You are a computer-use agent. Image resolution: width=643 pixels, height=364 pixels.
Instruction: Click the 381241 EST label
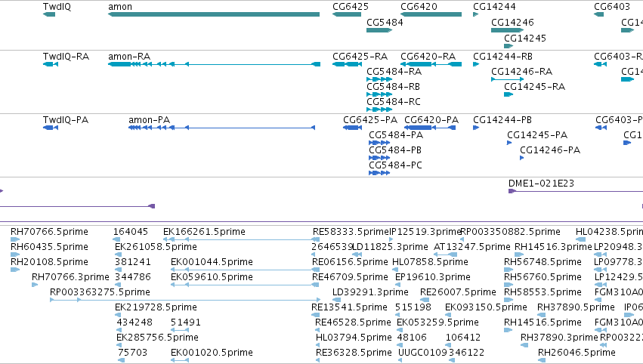point(133,262)
